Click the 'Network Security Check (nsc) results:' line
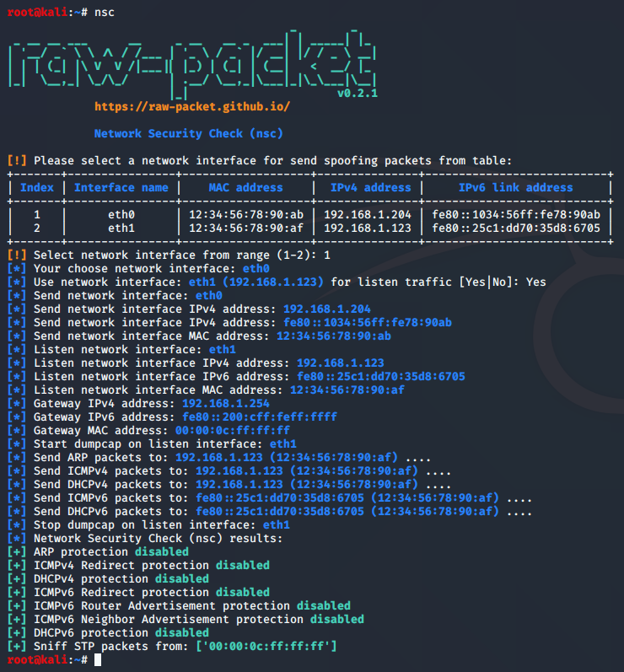 (x=145, y=539)
